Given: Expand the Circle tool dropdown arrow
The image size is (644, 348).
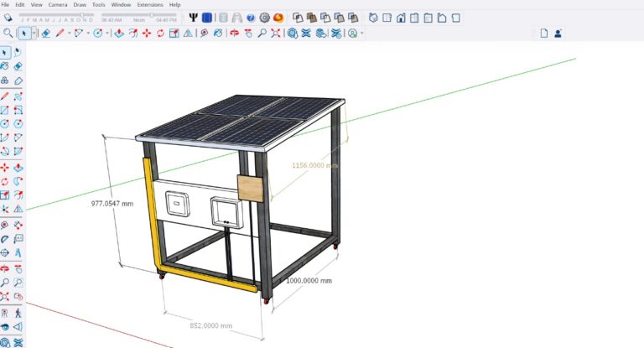Looking at the screenshot, I should [x=107, y=34].
